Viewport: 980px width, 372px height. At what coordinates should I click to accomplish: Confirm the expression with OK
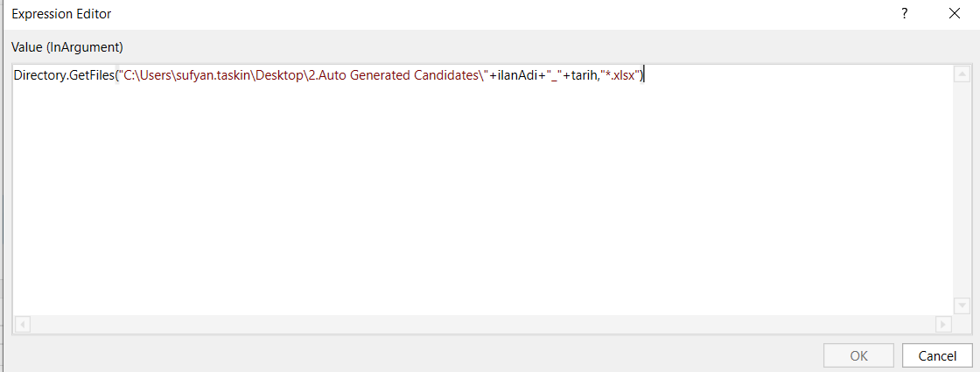click(859, 356)
